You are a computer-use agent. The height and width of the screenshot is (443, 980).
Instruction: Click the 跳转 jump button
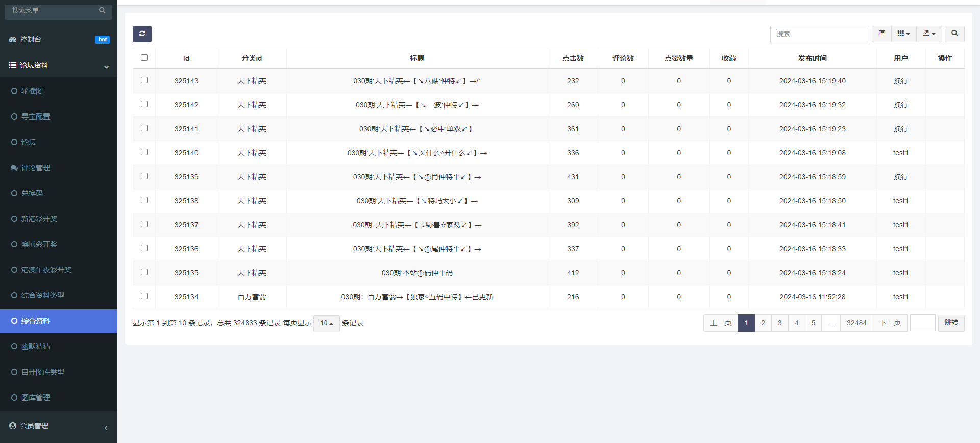pos(951,323)
